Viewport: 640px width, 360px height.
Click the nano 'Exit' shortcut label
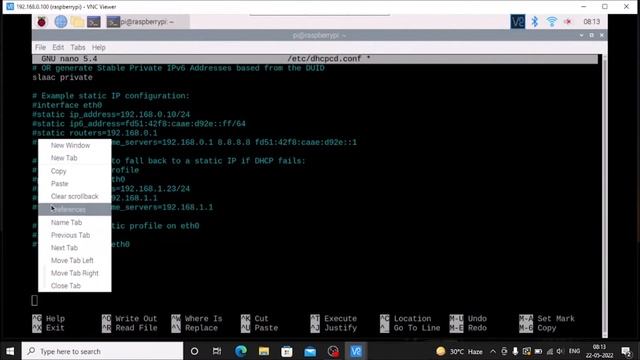point(55,328)
